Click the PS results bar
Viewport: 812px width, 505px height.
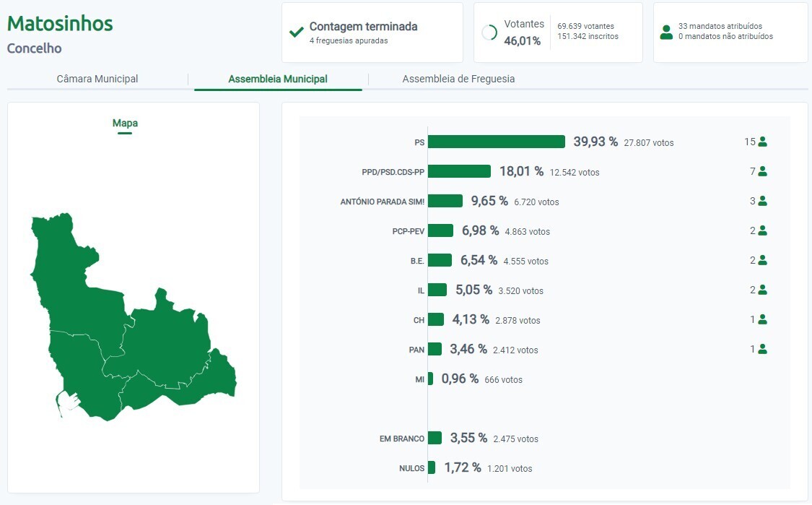(x=497, y=142)
